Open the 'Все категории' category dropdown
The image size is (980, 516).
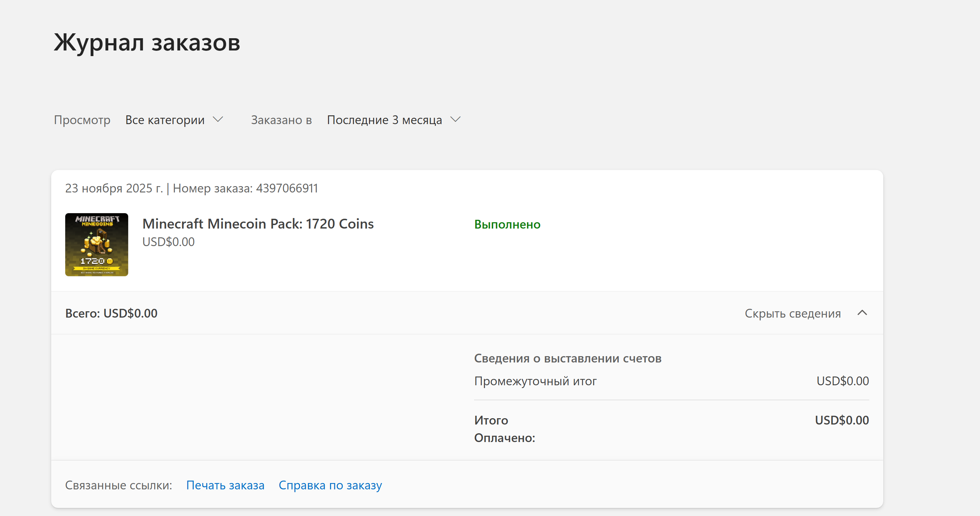pyautogui.click(x=174, y=120)
